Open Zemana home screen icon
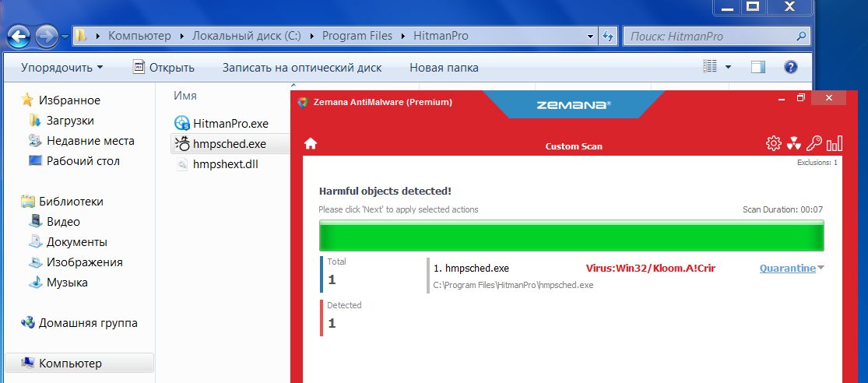Screen dimensions: 868x383 pyautogui.click(x=311, y=144)
